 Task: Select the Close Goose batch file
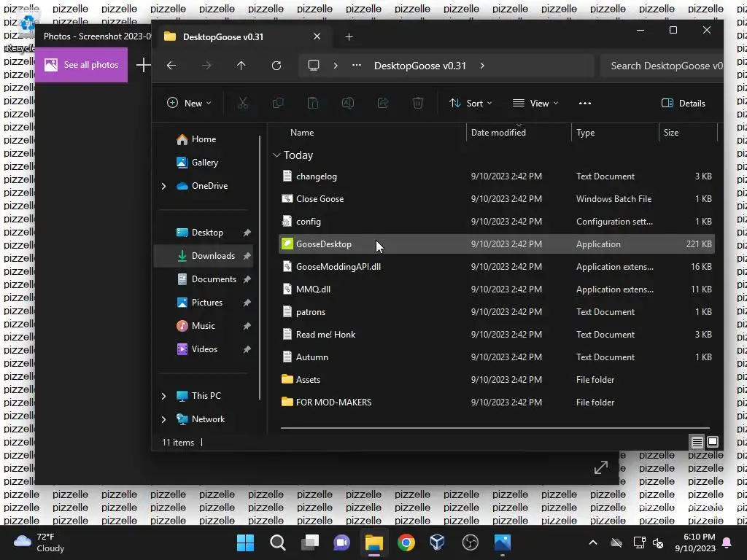[x=496, y=198]
